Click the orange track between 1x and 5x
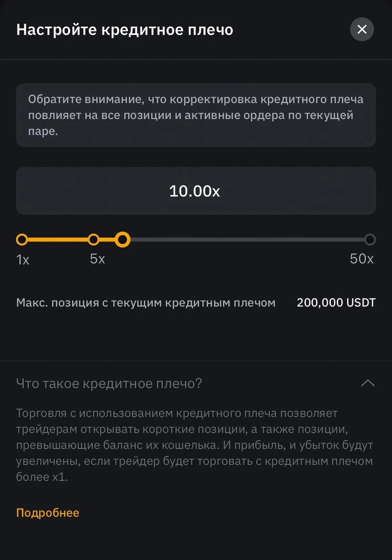Image resolution: width=392 pixels, height=560 pixels. pos(57,239)
